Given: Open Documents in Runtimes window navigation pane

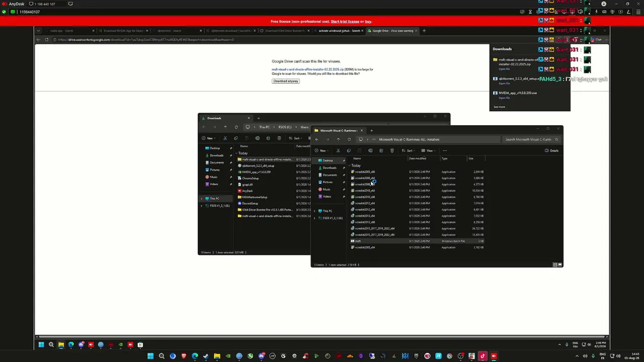Looking at the screenshot, I should click(330, 175).
